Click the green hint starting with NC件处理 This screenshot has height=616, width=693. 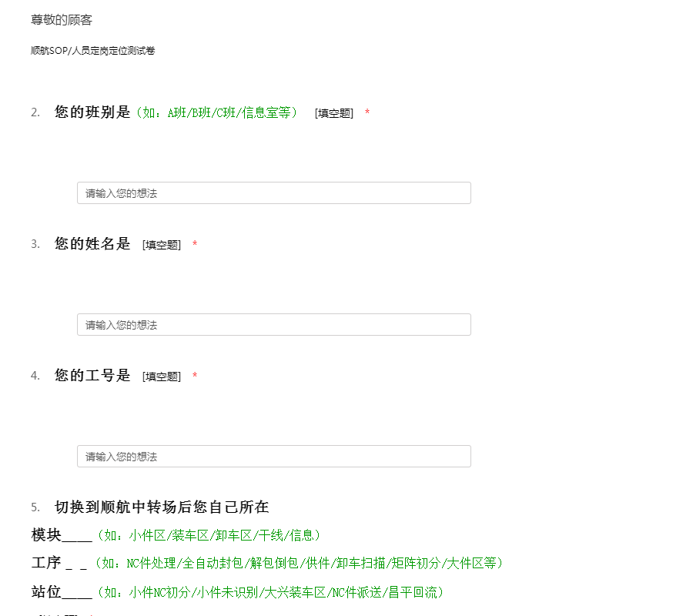[x=299, y=564]
